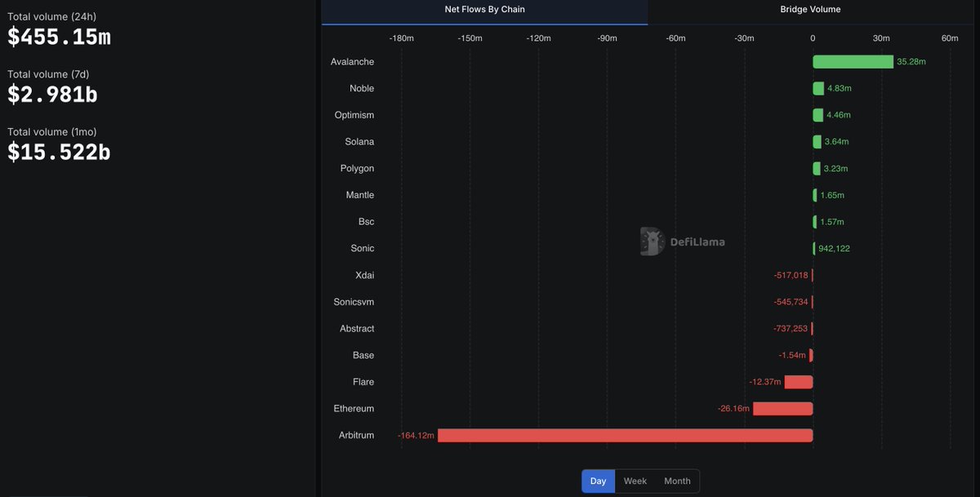Click the $455.15m 24h total volume

coord(59,37)
